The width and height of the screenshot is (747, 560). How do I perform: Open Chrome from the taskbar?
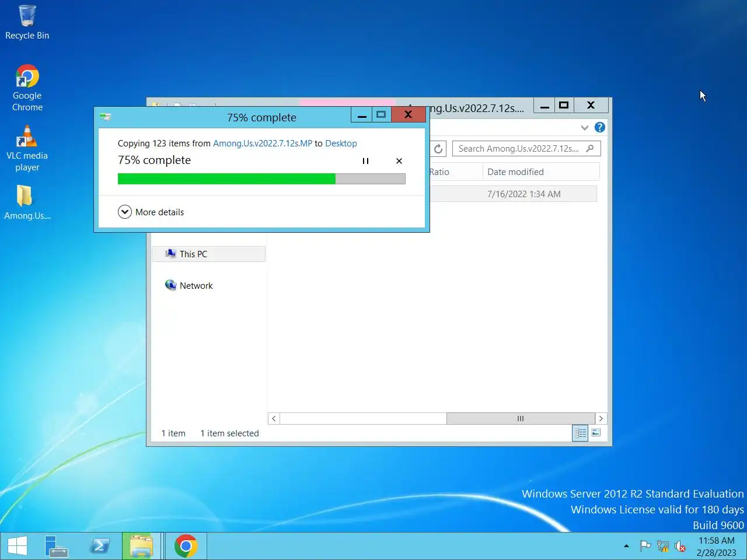(186, 546)
